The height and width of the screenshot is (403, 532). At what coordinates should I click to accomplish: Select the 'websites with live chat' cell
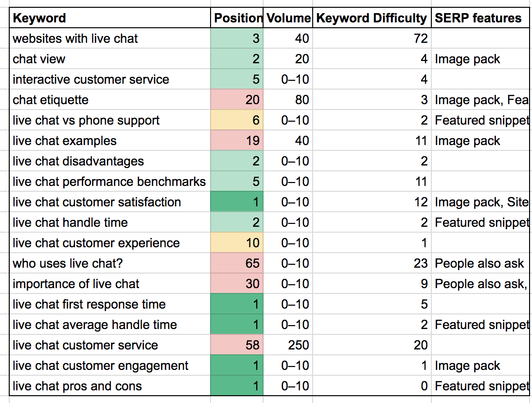click(x=109, y=38)
